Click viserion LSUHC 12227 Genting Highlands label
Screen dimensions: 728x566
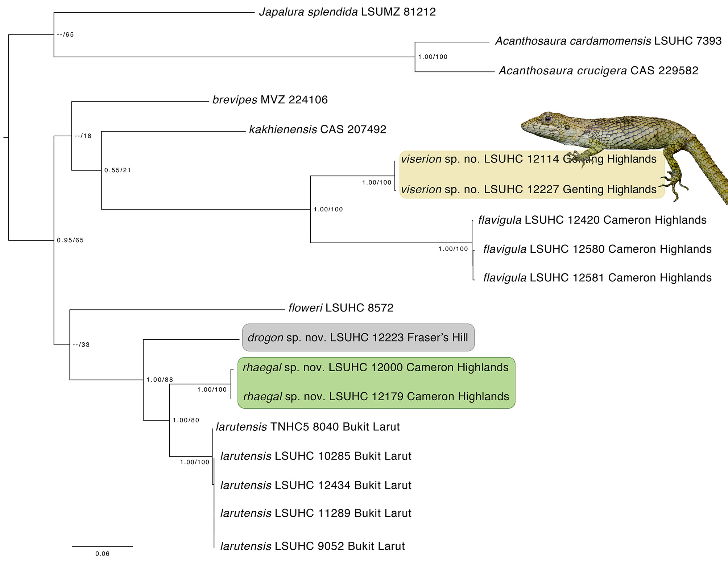tap(529, 189)
